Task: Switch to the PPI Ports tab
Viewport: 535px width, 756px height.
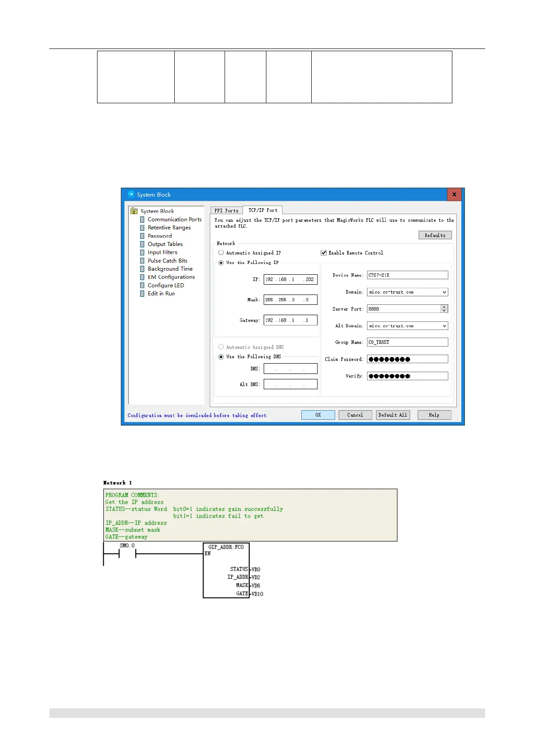Action: 226,211
